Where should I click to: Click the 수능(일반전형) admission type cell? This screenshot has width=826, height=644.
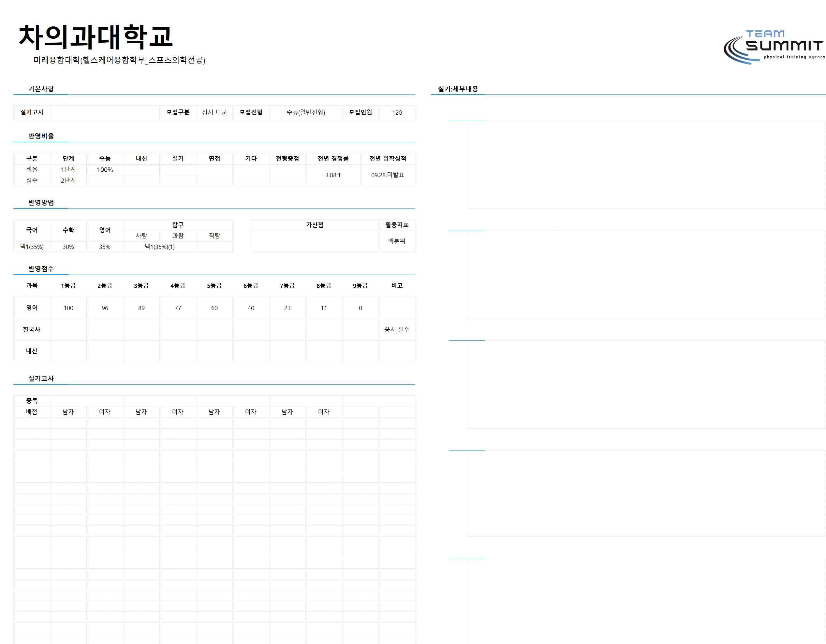tap(305, 112)
